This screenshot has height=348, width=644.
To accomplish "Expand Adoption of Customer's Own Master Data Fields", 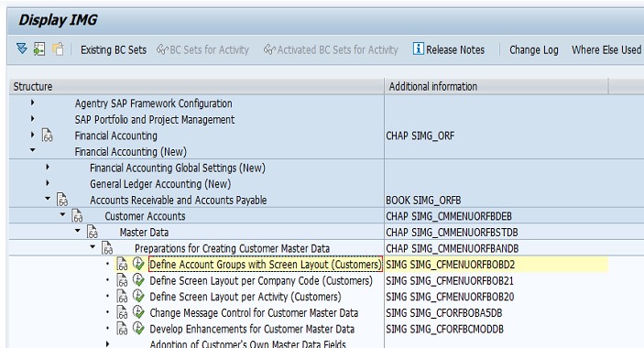I will pos(107,343).
